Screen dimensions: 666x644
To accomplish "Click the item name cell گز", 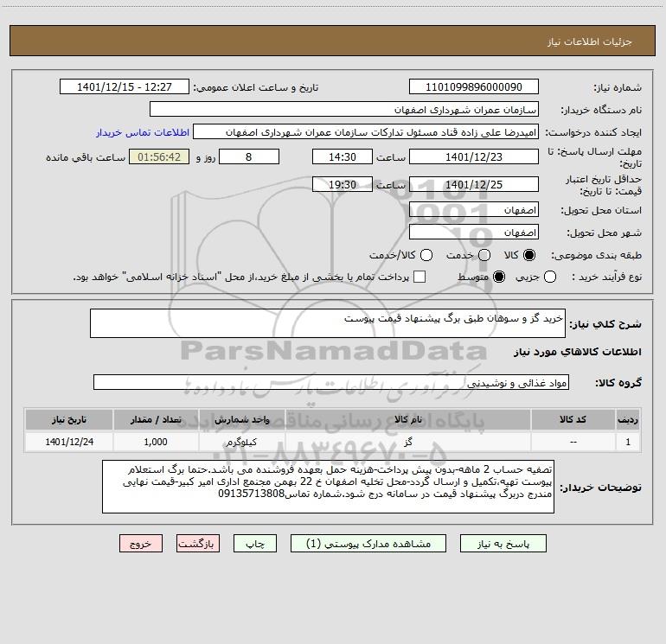I will 407,442.
